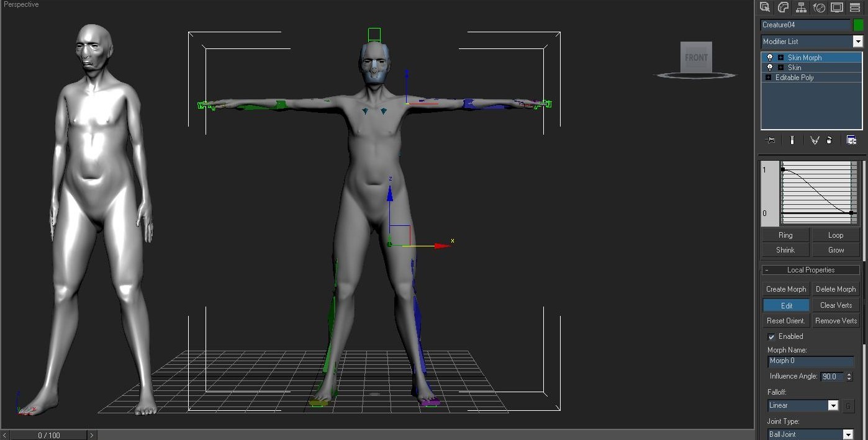Click the G button beside Falloff

tap(848, 406)
